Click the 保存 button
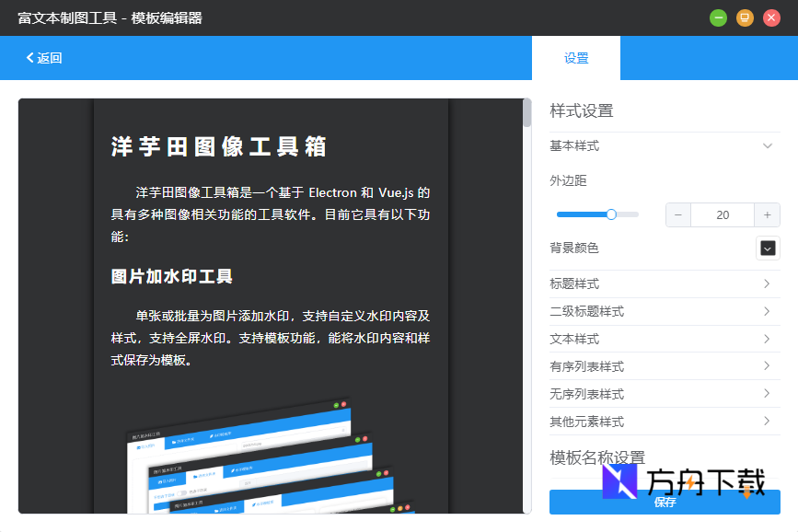Viewport: 798px width, 532px height. click(x=665, y=502)
